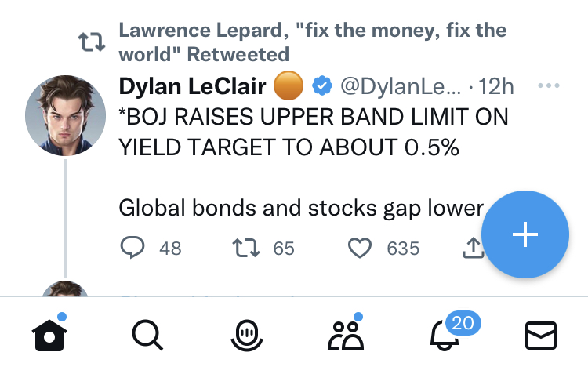
Task: Open Dylan LeClair's profile avatar
Action: point(66,118)
